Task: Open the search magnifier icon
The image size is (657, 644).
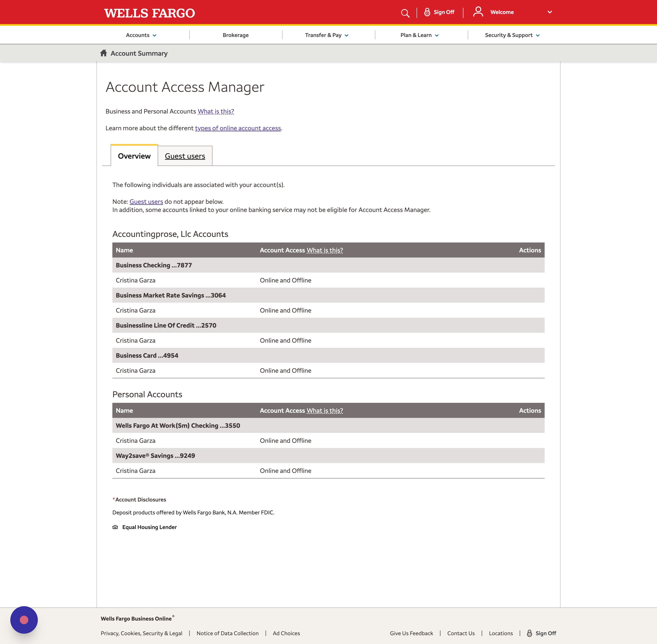Action: pyautogui.click(x=405, y=12)
